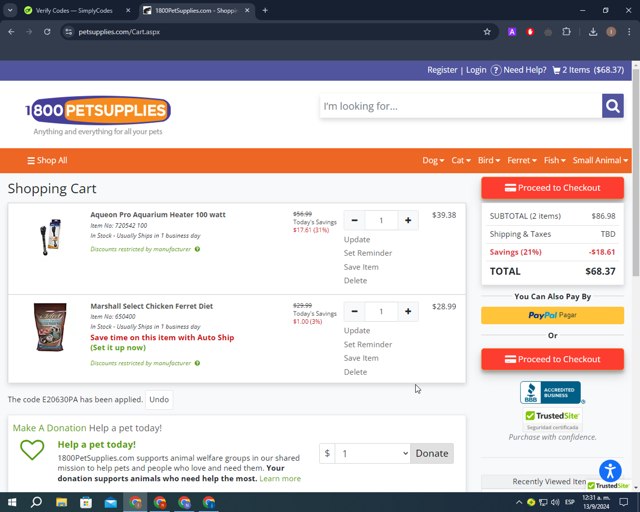Click info icon beside Marshall discount restriction
Viewport: 640px width, 512px height.
(x=198, y=363)
